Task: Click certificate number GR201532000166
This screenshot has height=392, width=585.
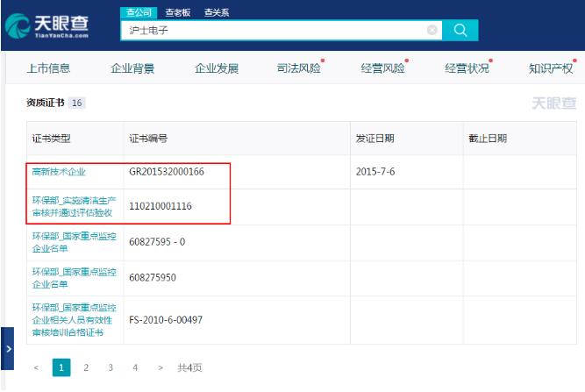Action: pos(167,172)
